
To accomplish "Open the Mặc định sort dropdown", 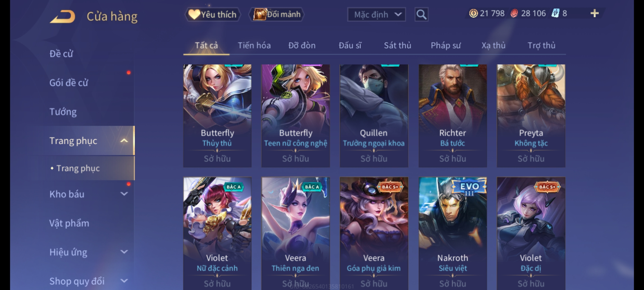I will pos(376,14).
